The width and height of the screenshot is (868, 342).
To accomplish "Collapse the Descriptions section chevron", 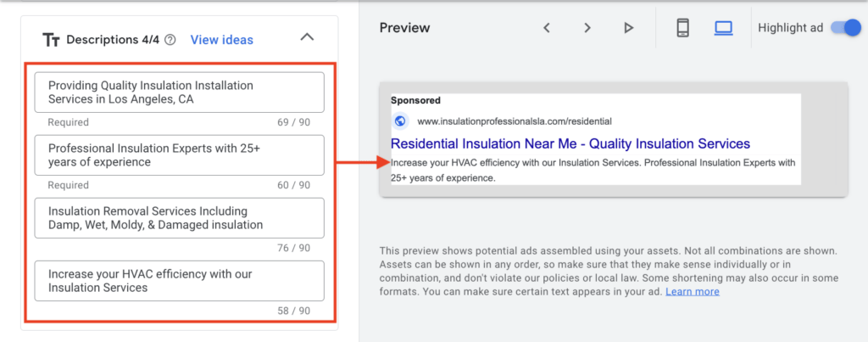I will (307, 37).
